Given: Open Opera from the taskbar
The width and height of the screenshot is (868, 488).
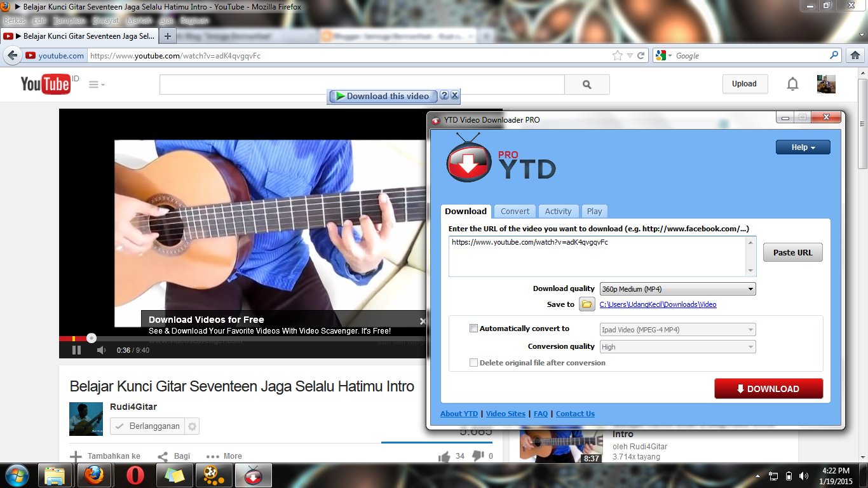Looking at the screenshot, I should [x=135, y=475].
